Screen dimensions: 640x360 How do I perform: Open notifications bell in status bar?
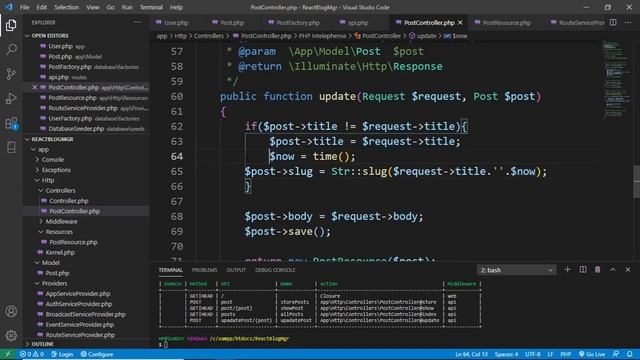630,354
